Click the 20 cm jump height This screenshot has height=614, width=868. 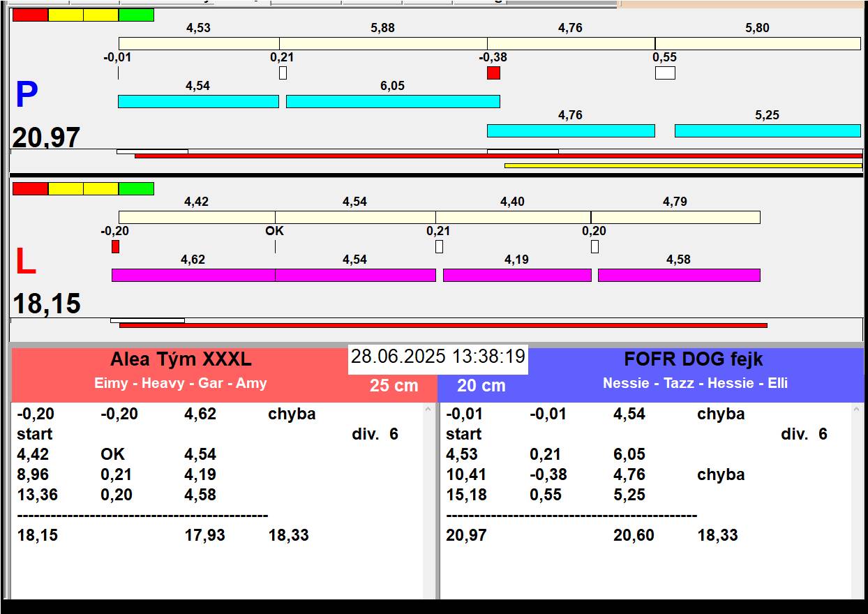click(x=481, y=385)
